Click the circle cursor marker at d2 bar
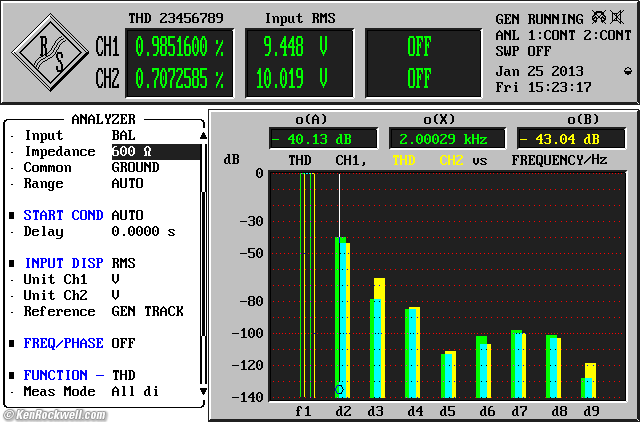The image size is (640, 422). pyautogui.click(x=339, y=389)
